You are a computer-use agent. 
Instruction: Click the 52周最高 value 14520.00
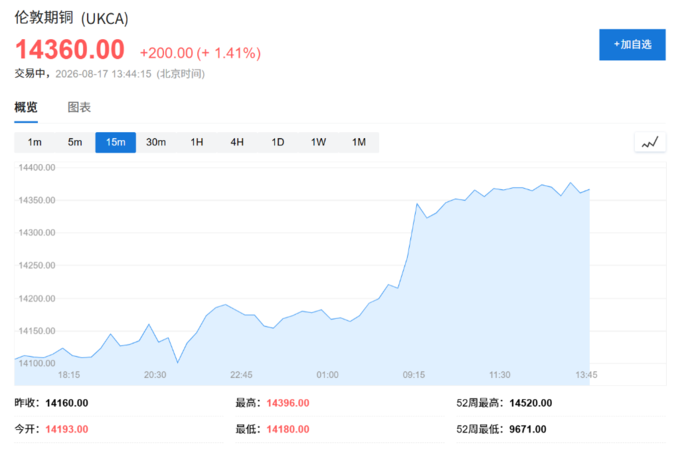[531, 403]
